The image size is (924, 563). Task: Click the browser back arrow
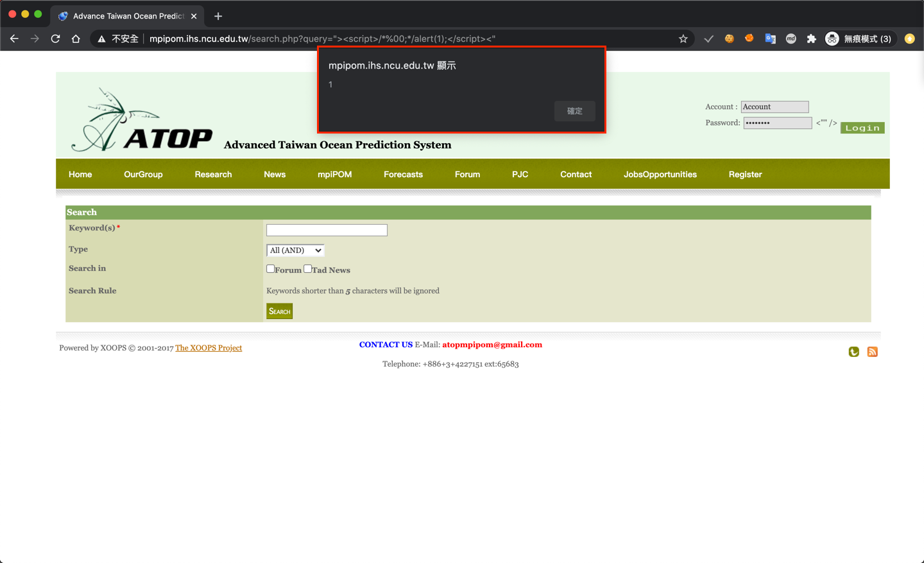click(14, 39)
